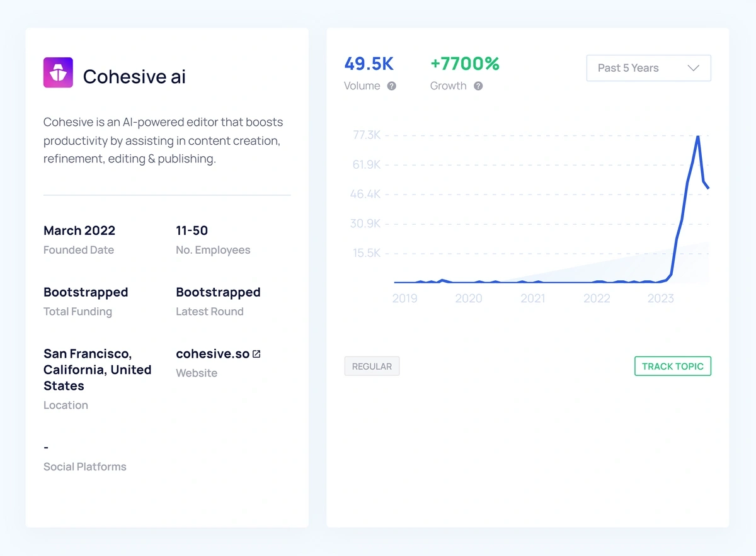Click the Latest Round label
The image size is (756, 556).
210,312
